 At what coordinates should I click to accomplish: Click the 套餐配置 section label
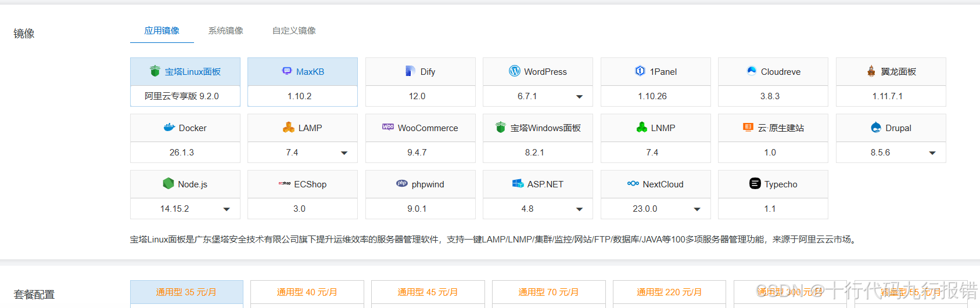click(x=34, y=295)
